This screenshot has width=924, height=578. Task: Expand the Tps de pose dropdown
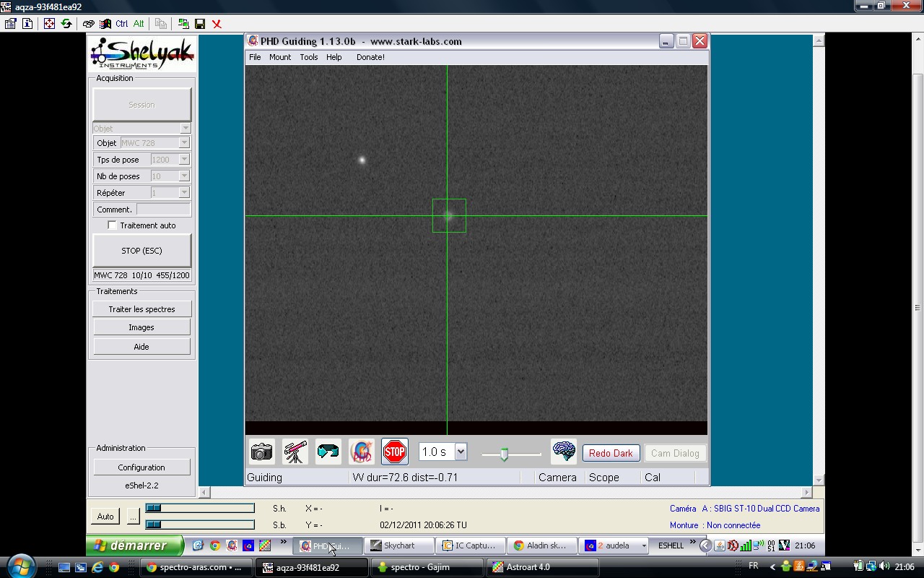tap(184, 160)
